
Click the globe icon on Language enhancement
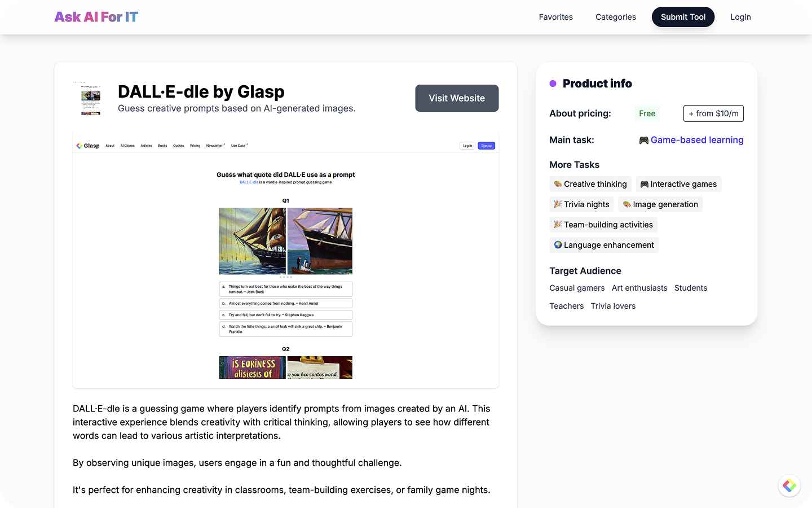558,245
